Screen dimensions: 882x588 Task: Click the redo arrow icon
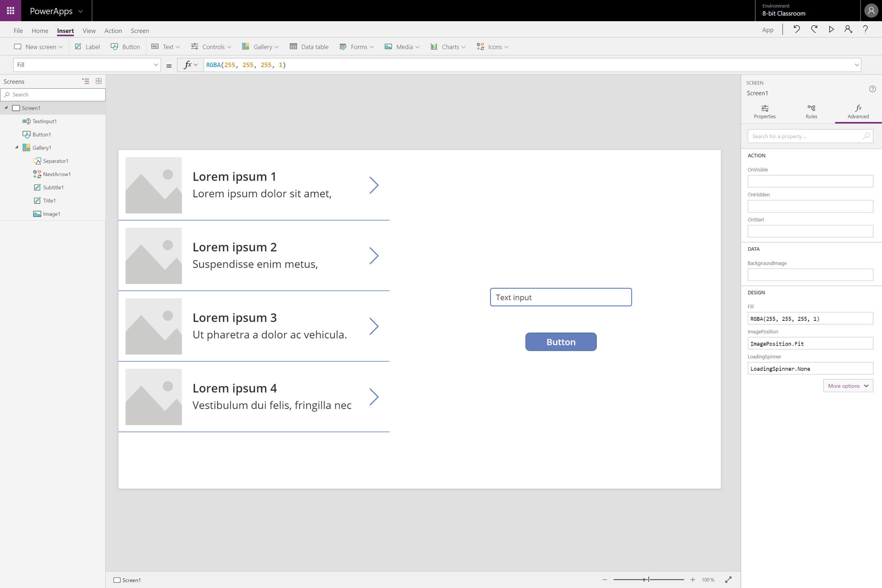tap(814, 29)
